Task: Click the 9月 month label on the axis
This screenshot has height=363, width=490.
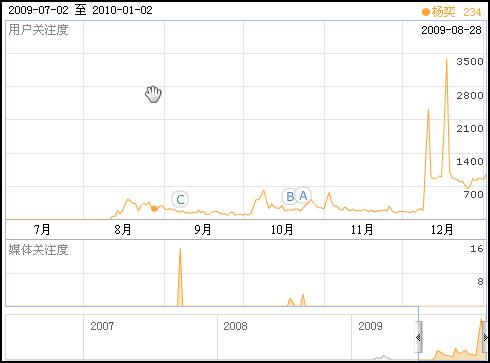Action: (203, 229)
